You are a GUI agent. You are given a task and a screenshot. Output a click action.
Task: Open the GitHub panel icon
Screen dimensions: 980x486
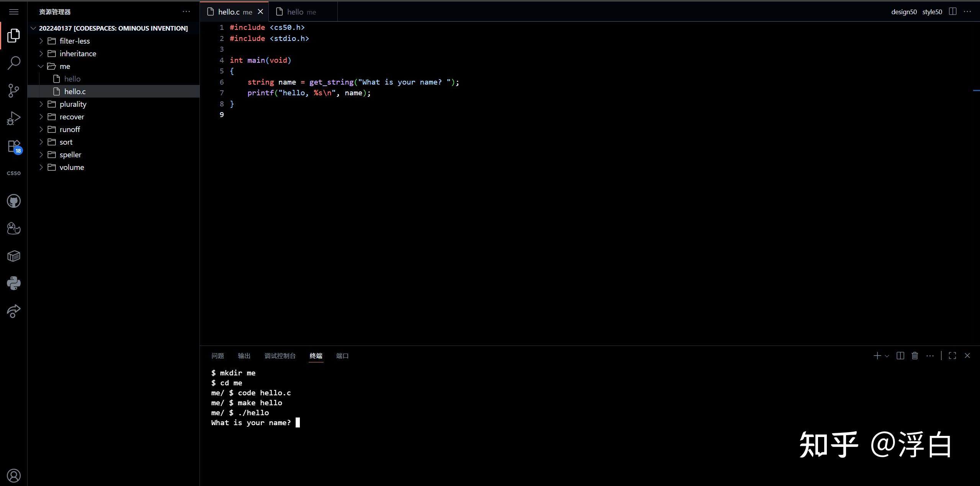point(14,201)
